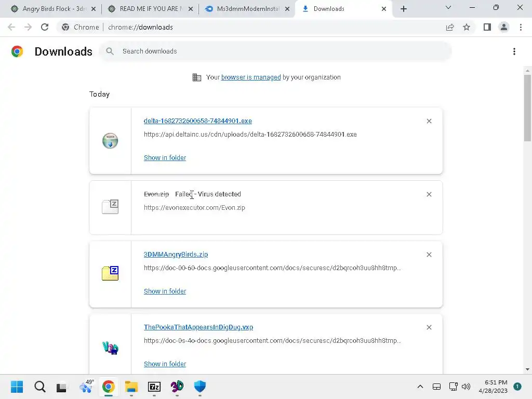Open the tab search chevron
Viewport: 532px width, 399px height.
click(x=448, y=7)
